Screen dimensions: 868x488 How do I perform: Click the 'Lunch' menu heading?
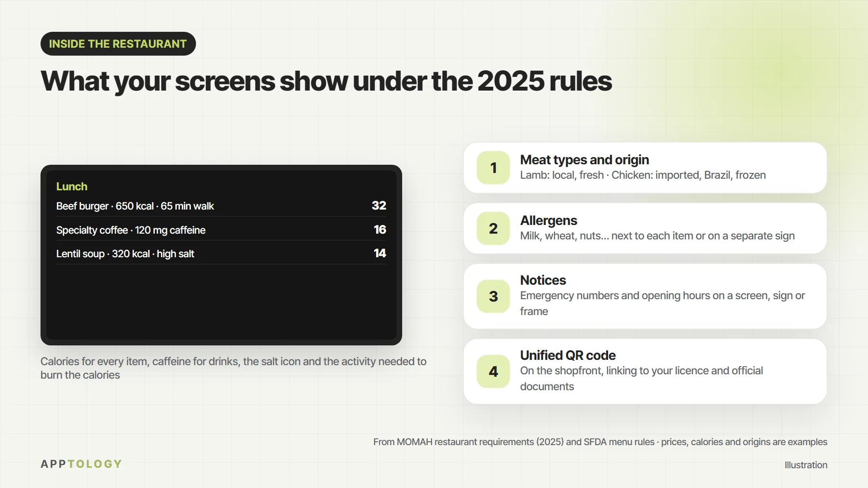(x=72, y=186)
